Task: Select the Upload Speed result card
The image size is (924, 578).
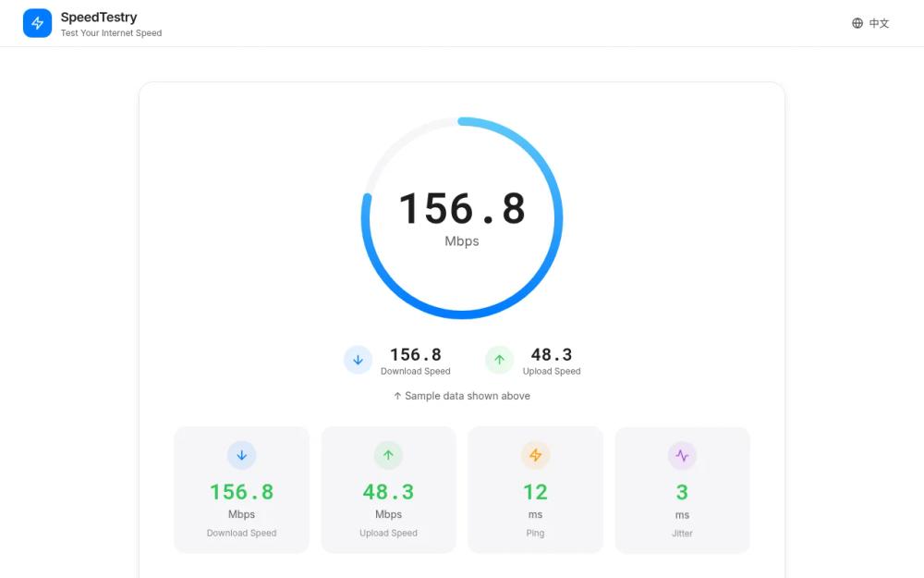Action: (388, 489)
